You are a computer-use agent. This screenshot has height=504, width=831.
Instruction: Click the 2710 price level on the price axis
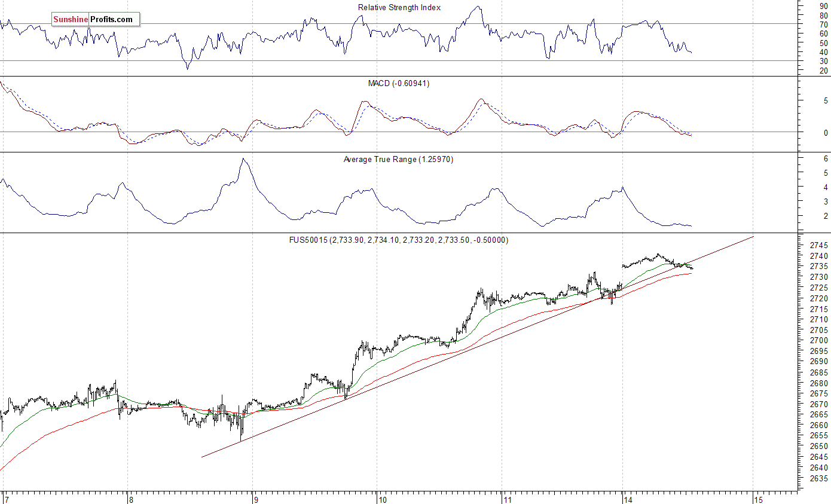820,320
